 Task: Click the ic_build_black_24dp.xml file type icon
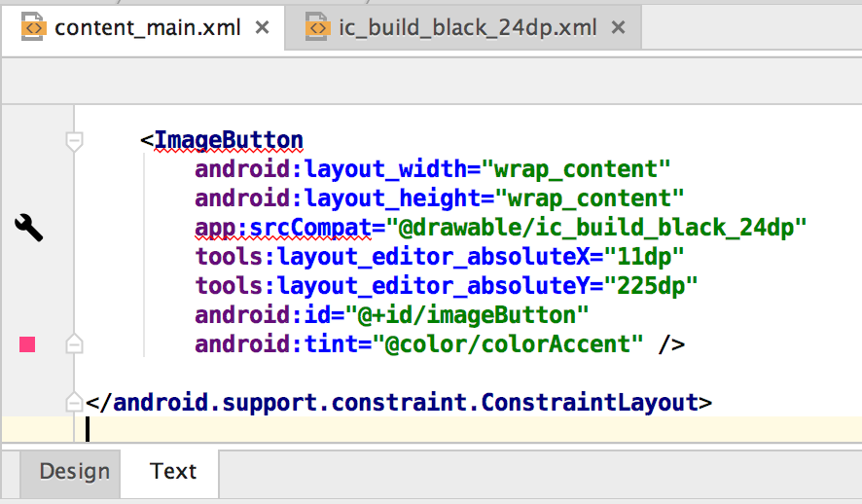(x=318, y=26)
